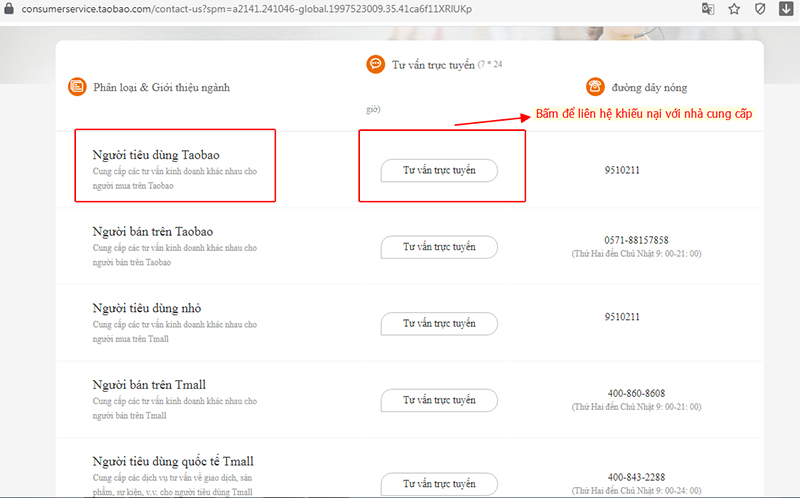Click the Tư vấn trực tuyến column header
Viewport: 800px width, 498px height.
point(432,63)
